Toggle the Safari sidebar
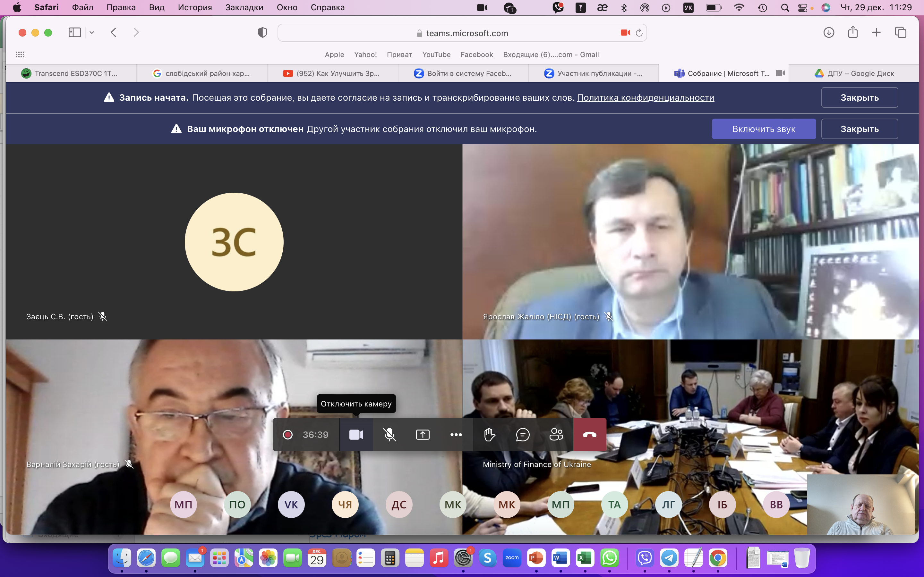 pos(74,32)
